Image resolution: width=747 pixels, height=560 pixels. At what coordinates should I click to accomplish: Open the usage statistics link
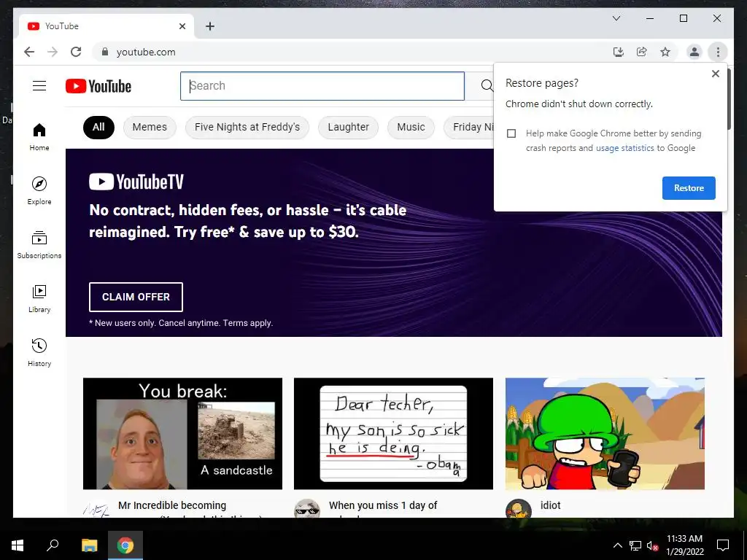tap(624, 148)
